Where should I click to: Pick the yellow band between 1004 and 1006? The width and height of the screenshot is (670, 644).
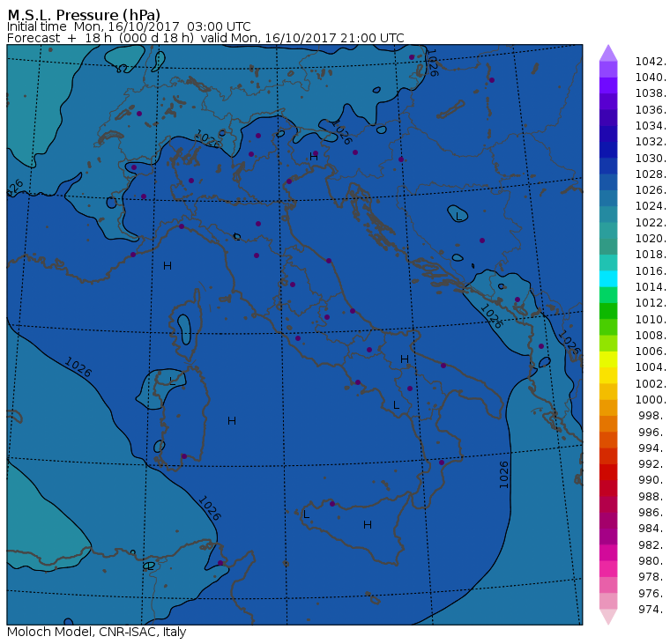pyautogui.click(x=608, y=359)
